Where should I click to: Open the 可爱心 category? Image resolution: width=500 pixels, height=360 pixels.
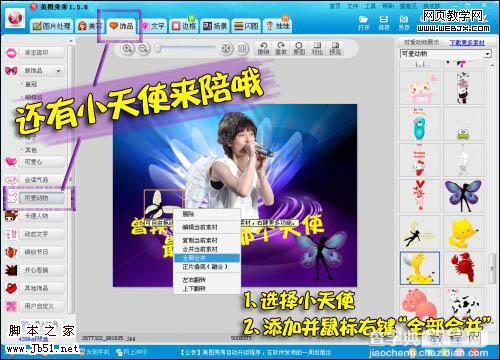click(x=41, y=162)
